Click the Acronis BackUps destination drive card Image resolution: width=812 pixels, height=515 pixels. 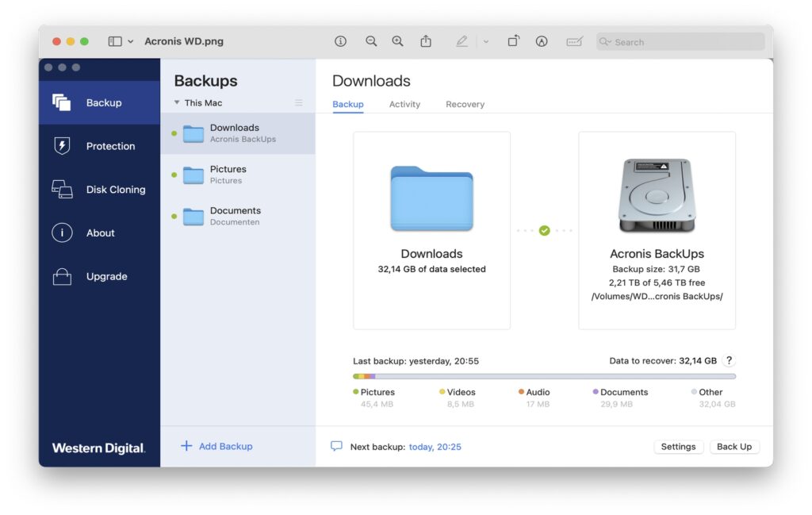tap(657, 231)
